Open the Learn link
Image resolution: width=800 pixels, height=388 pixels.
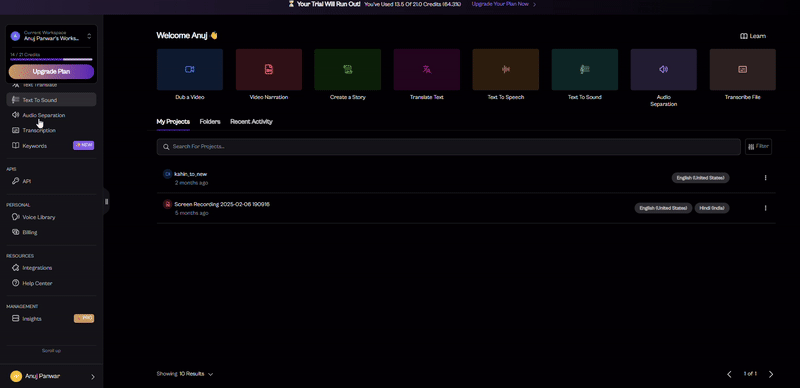(x=753, y=36)
